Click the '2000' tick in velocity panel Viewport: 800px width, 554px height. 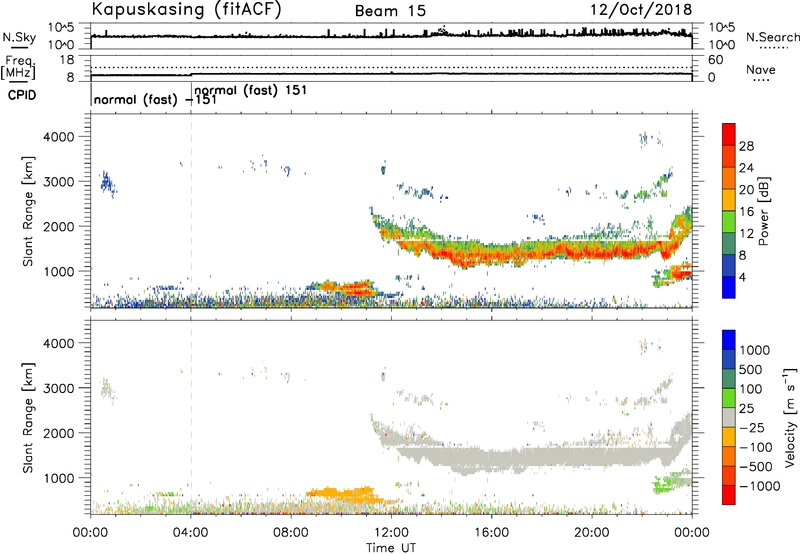(58, 433)
